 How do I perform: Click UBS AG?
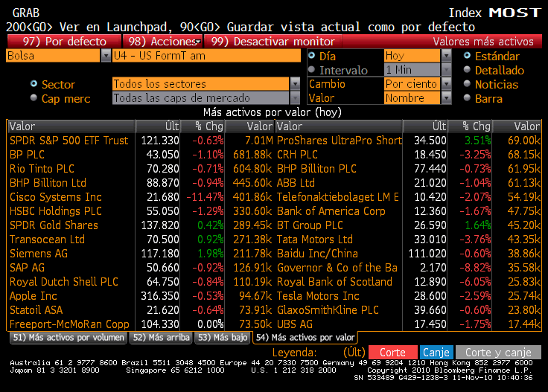(295, 324)
